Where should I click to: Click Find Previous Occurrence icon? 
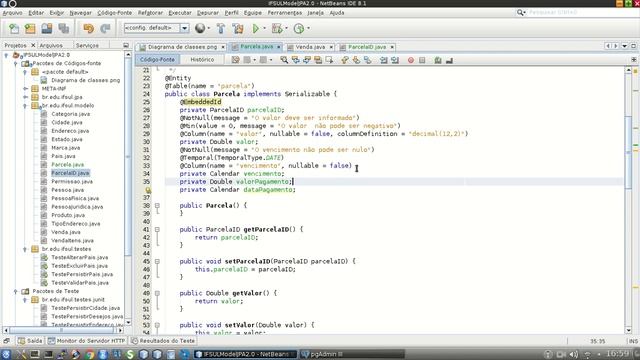(x=296, y=60)
